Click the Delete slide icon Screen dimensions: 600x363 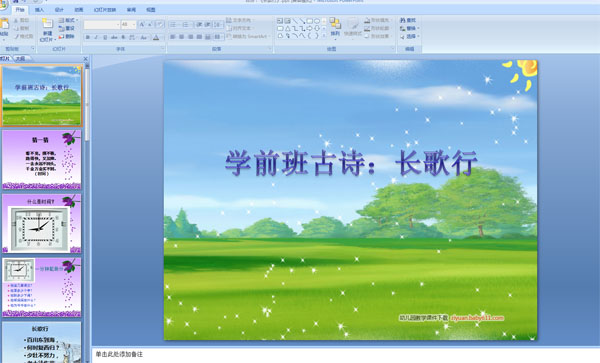[61, 36]
